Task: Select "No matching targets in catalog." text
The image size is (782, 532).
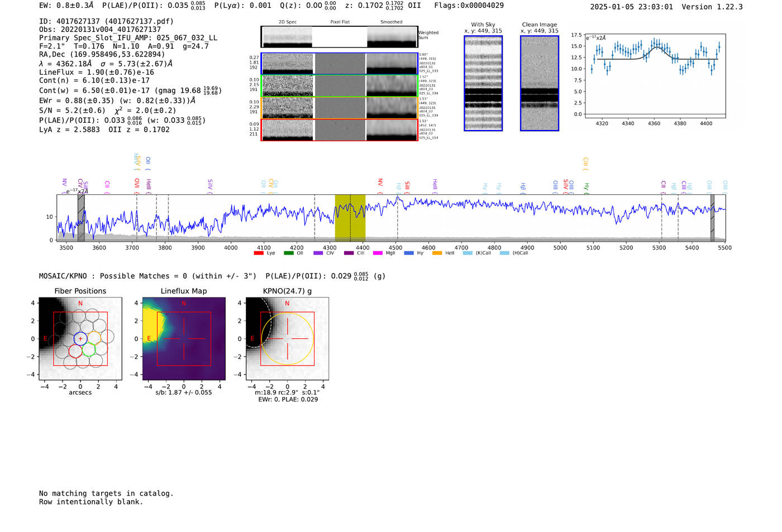Action: [x=106, y=493]
